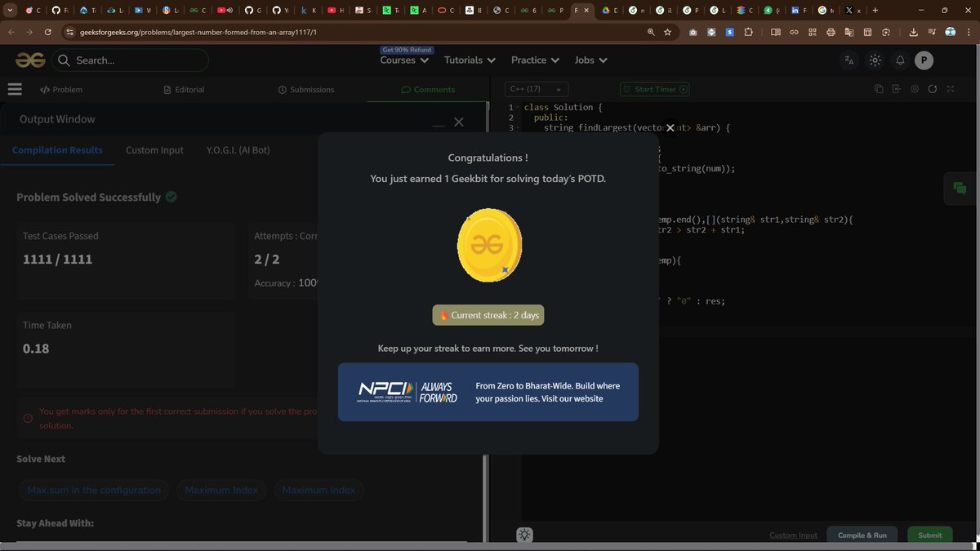The height and width of the screenshot is (551, 980).
Task: Switch to the Editorial tab
Action: coord(184,89)
